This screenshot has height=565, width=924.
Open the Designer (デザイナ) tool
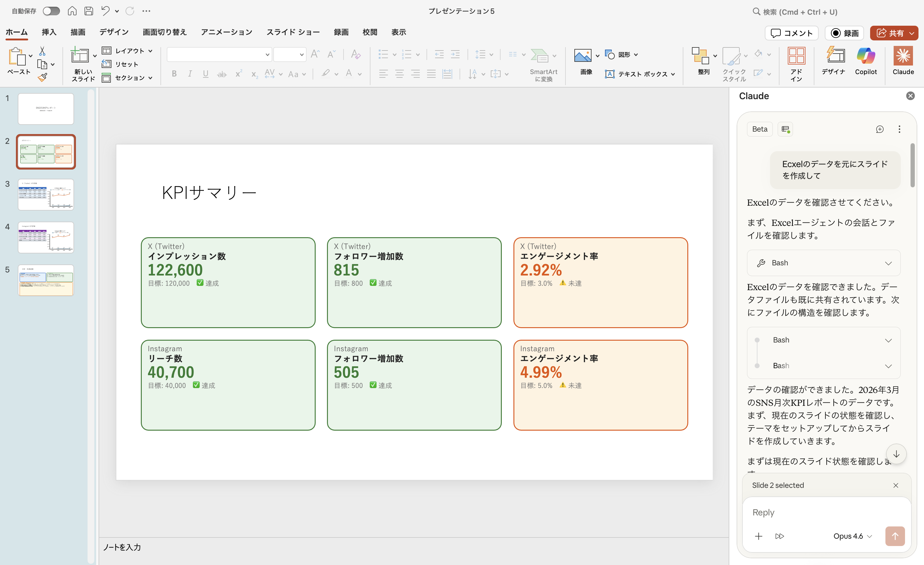833,61
